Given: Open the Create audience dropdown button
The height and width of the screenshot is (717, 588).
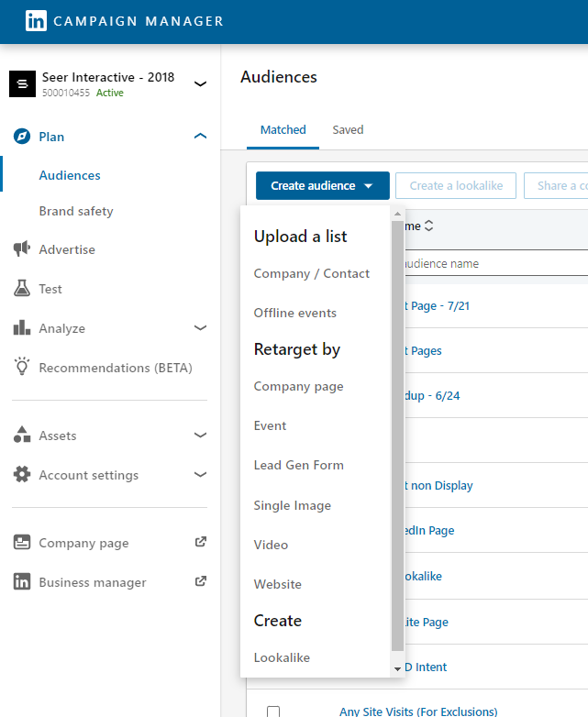Looking at the screenshot, I should tap(322, 185).
